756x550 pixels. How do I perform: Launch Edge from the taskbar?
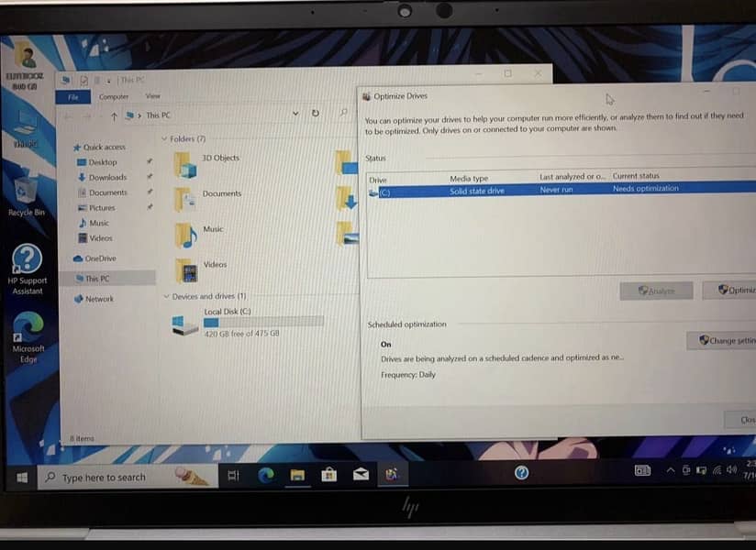click(266, 476)
